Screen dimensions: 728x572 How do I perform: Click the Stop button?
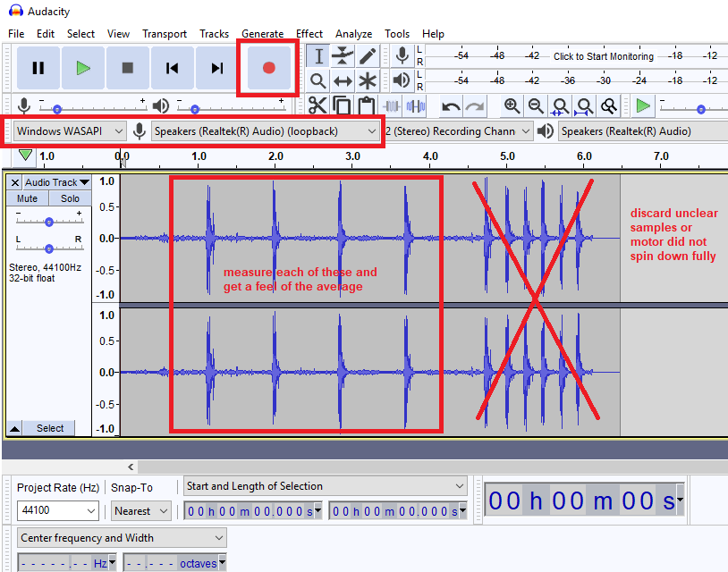tap(128, 68)
